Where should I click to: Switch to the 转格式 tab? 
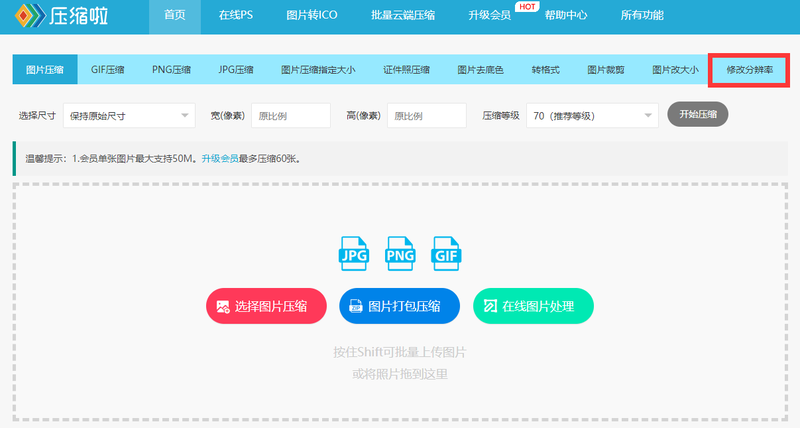coord(545,69)
